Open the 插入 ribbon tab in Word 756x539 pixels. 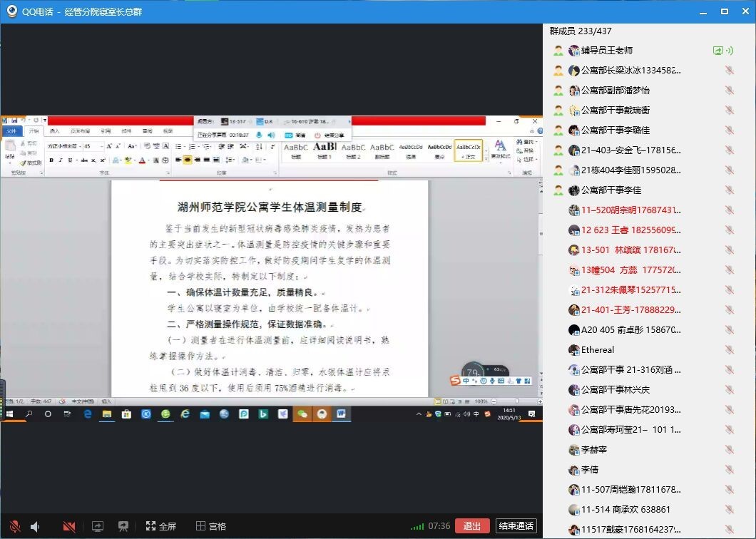tap(54, 131)
